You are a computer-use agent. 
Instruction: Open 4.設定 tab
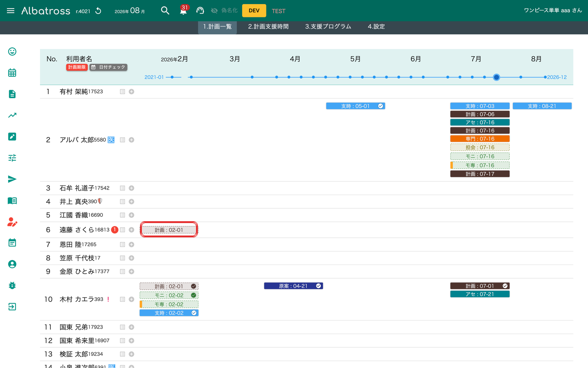[376, 26]
